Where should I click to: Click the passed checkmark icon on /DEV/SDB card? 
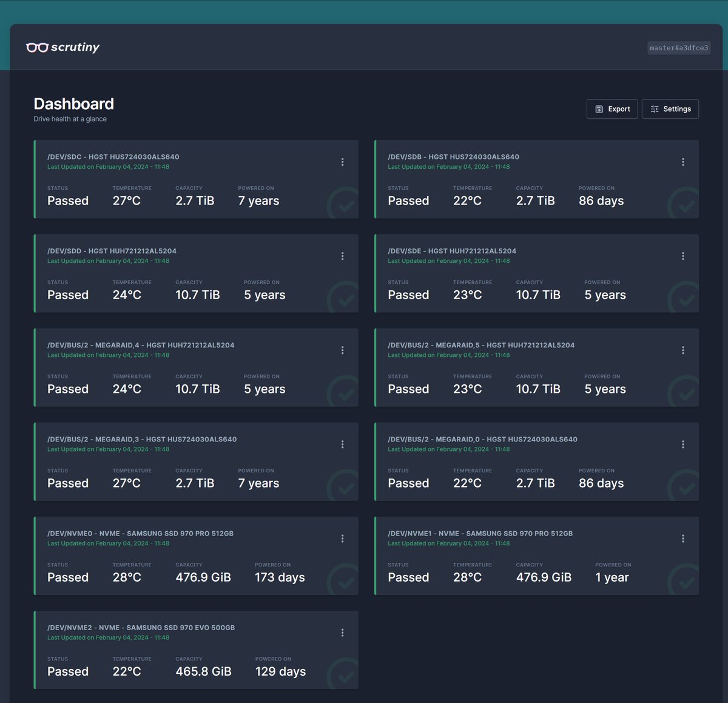(x=684, y=204)
